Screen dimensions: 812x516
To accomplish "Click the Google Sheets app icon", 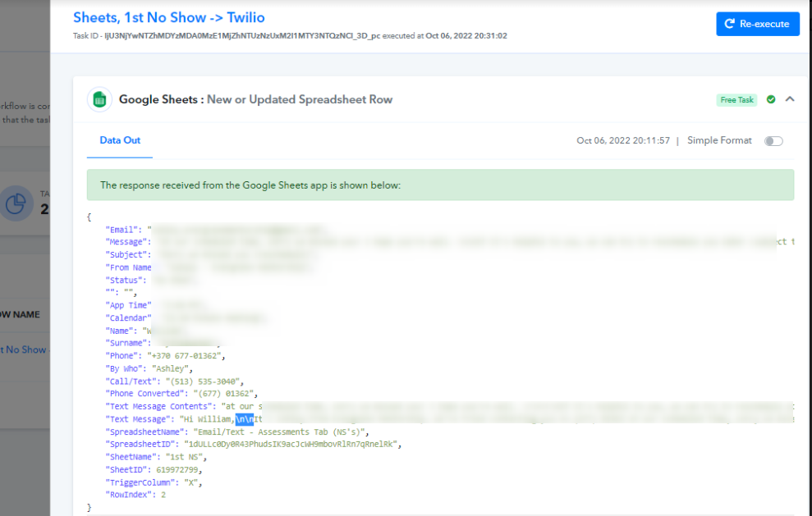I will tap(99, 99).
